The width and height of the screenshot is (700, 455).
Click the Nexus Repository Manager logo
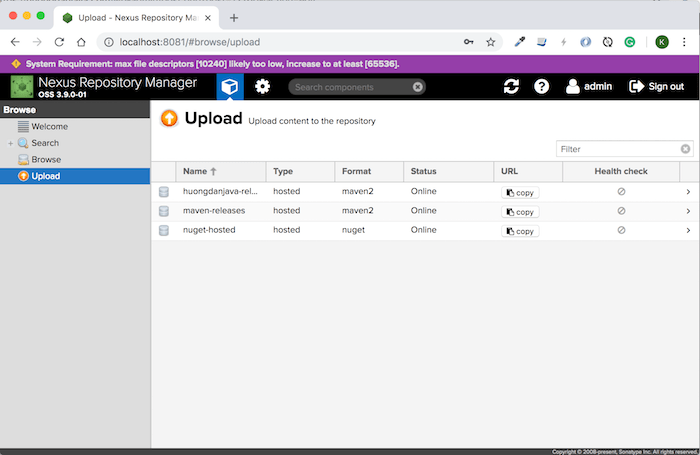pos(22,86)
